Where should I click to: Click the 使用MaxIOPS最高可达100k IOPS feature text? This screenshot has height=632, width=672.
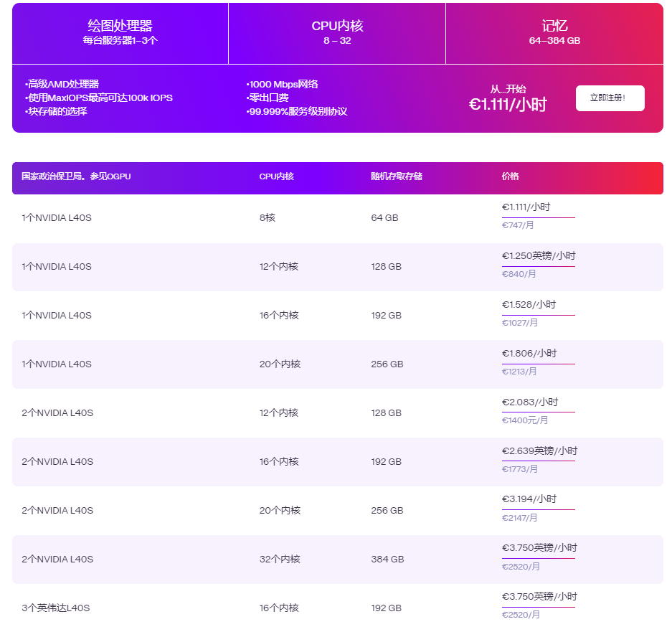[x=99, y=98]
